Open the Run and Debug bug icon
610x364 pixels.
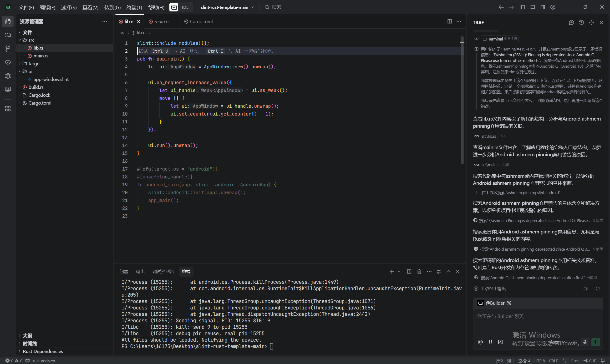pyautogui.click(x=8, y=76)
